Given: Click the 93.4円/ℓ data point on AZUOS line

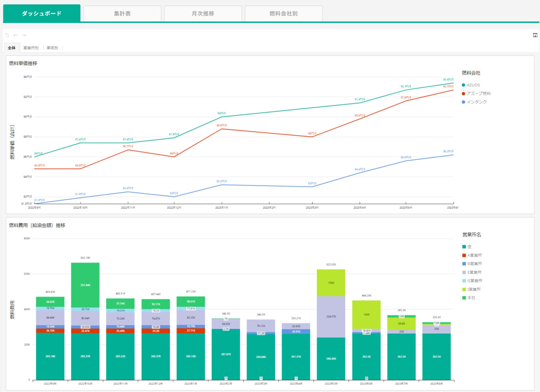Looking at the screenshot, I should pyautogui.click(x=453, y=83).
